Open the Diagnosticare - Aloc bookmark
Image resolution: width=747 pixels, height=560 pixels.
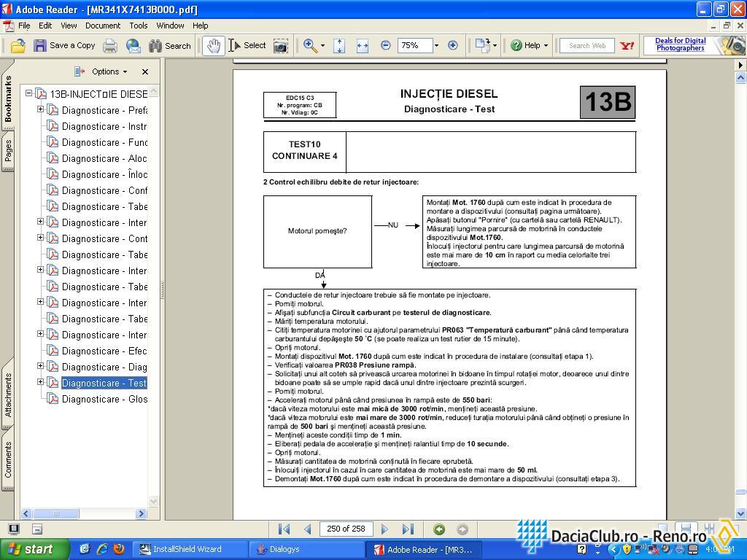pyautogui.click(x=104, y=158)
